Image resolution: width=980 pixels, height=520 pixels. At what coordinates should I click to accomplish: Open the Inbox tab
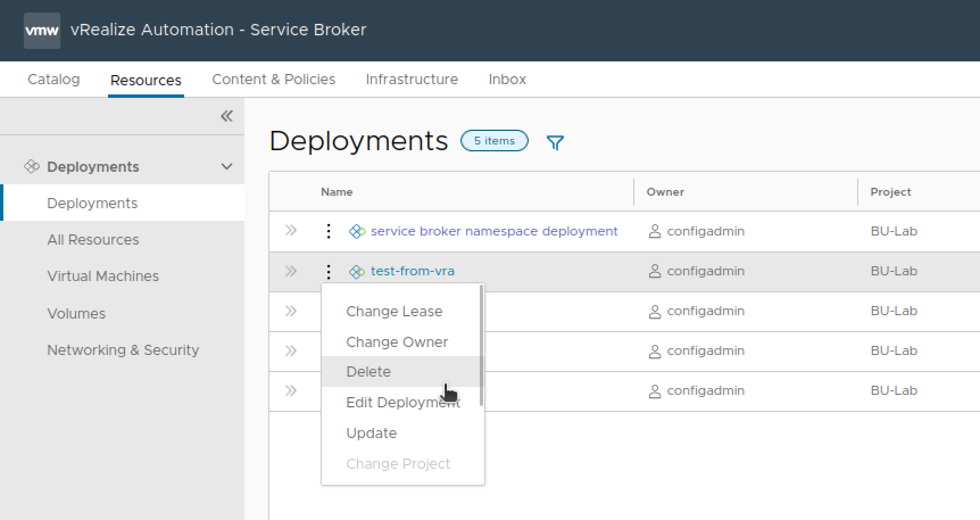click(x=507, y=79)
